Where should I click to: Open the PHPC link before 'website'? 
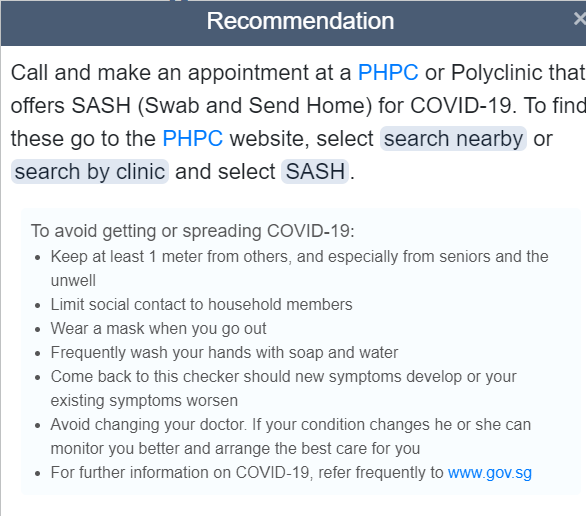click(x=192, y=138)
